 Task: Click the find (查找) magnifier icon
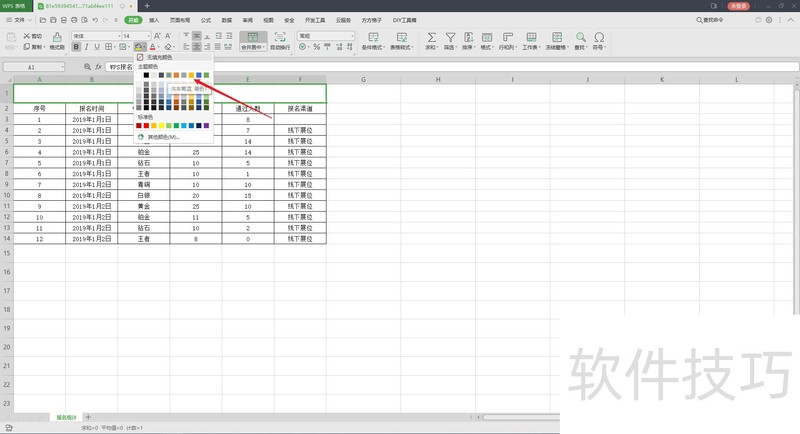pos(580,37)
